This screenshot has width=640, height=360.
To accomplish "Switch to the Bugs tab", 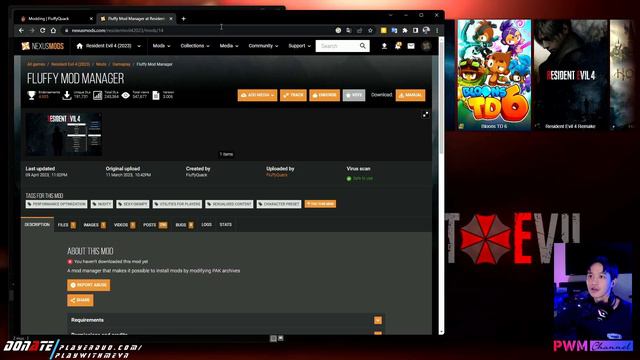I will 184,225.
